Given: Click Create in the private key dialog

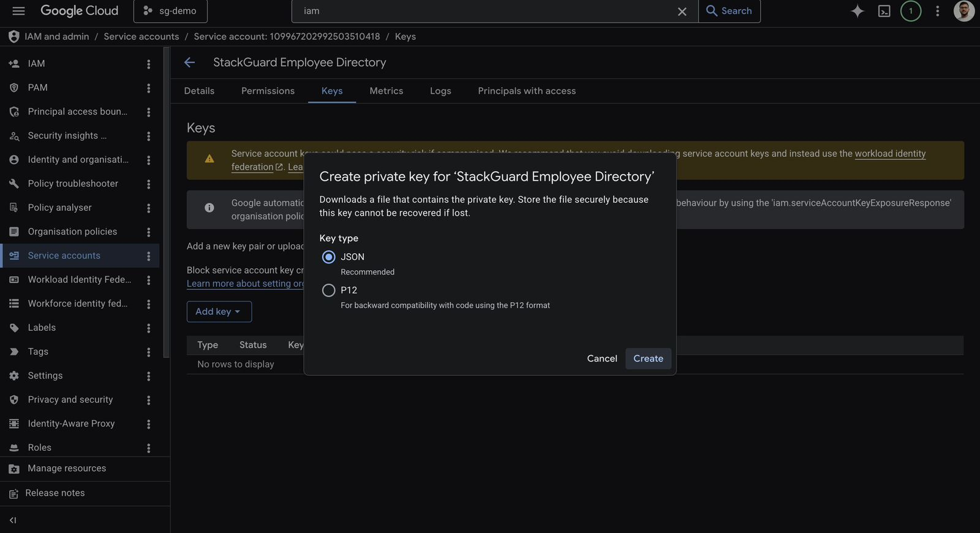Looking at the screenshot, I should click(x=648, y=358).
